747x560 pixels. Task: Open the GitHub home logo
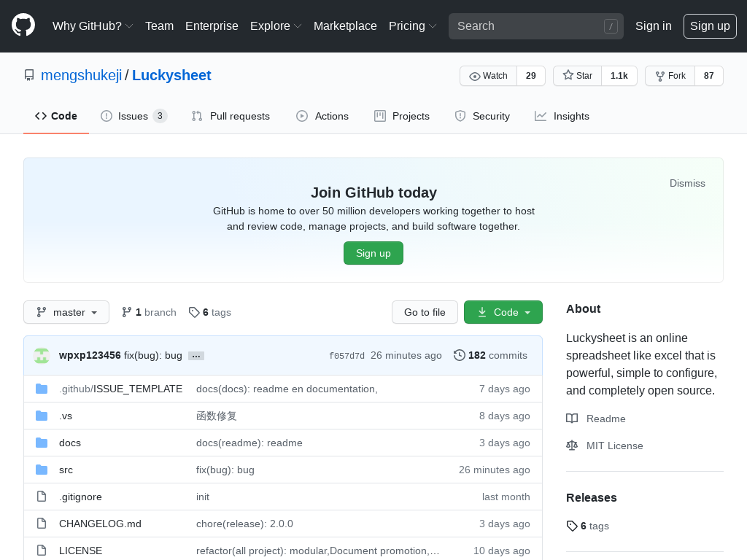(x=23, y=26)
